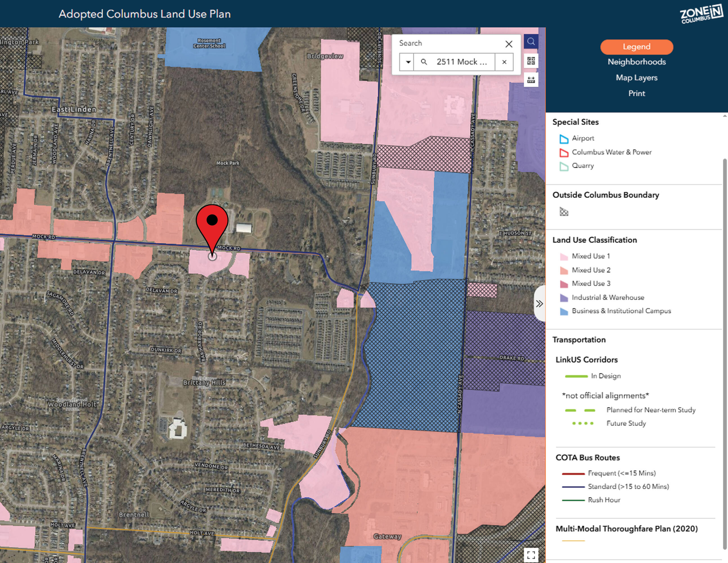
Task: Open the search source dropdown arrow
Action: click(408, 62)
